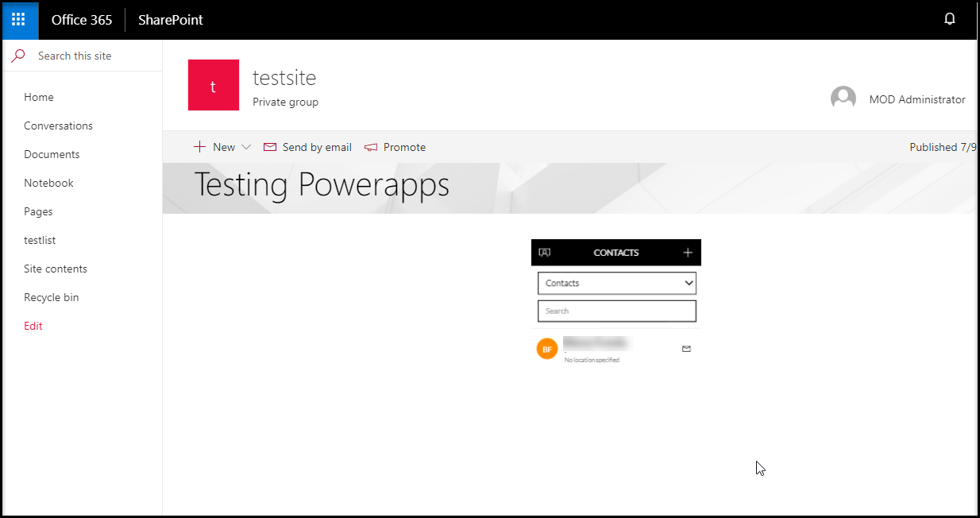Click the add contact plus icon
The width and height of the screenshot is (980, 518).
pos(687,253)
